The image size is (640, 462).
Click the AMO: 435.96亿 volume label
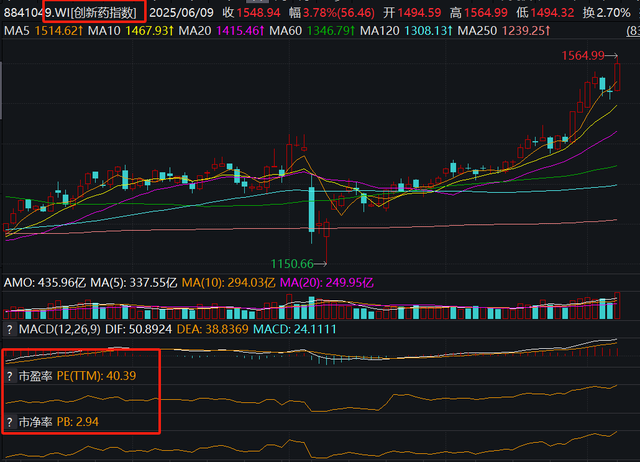point(45,282)
